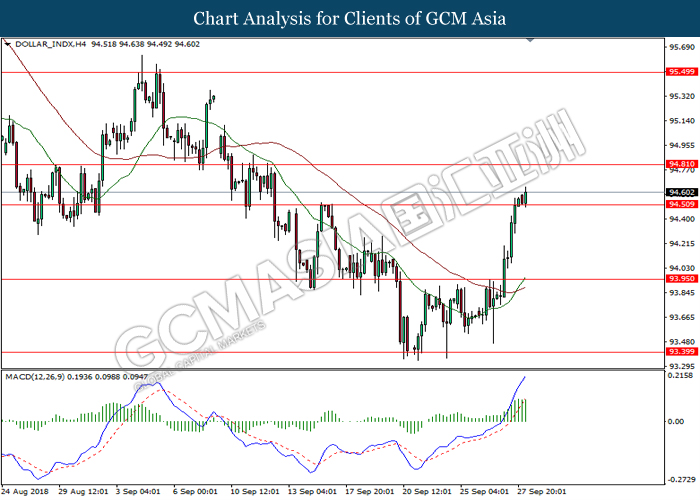Click the MACD(12,26,9) indicator label
The image size is (700, 500).
pos(35,377)
